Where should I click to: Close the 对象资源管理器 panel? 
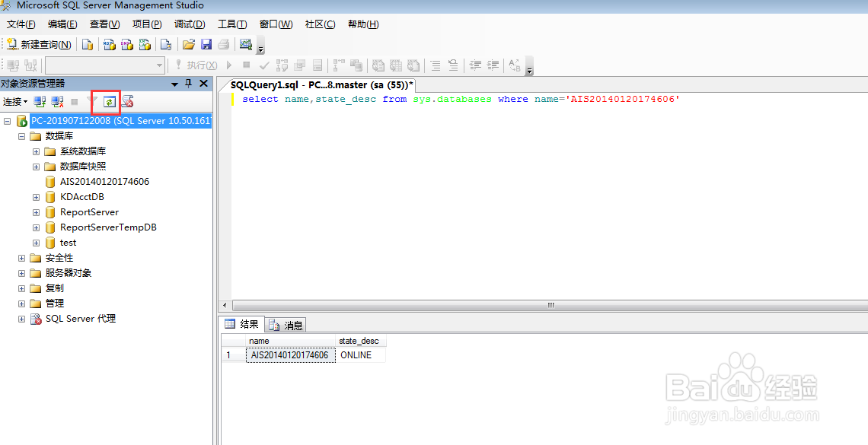point(203,84)
